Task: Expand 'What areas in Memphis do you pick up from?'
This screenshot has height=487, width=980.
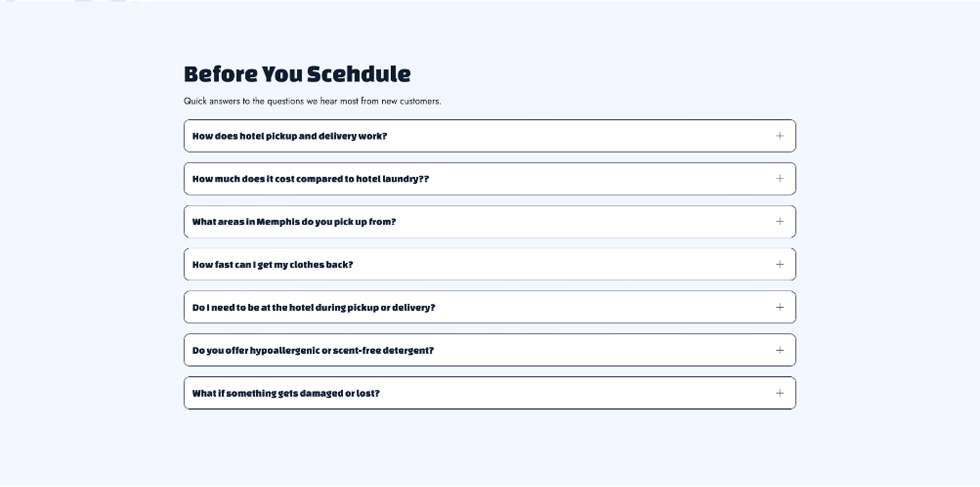Action: pyautogui.click(x=294, y=222)
